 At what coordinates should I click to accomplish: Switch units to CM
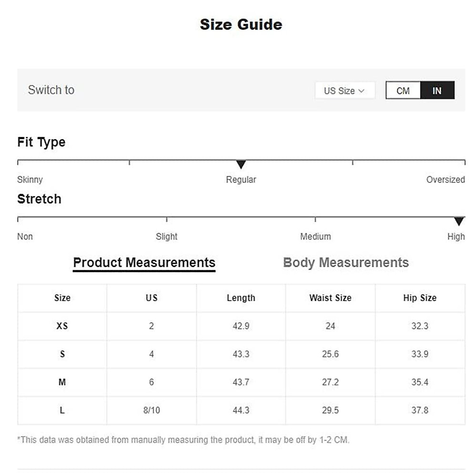[x=403, y=91]
